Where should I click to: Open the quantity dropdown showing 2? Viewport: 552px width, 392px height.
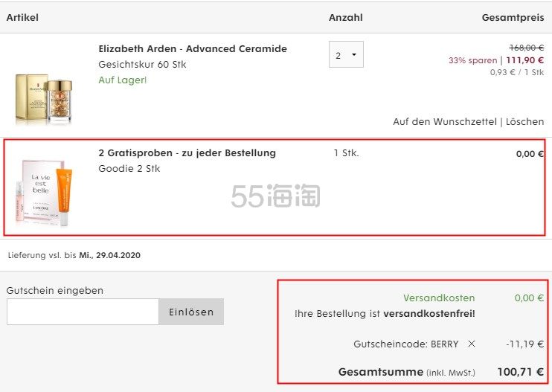pyautogui.click(x=346, y=54)
